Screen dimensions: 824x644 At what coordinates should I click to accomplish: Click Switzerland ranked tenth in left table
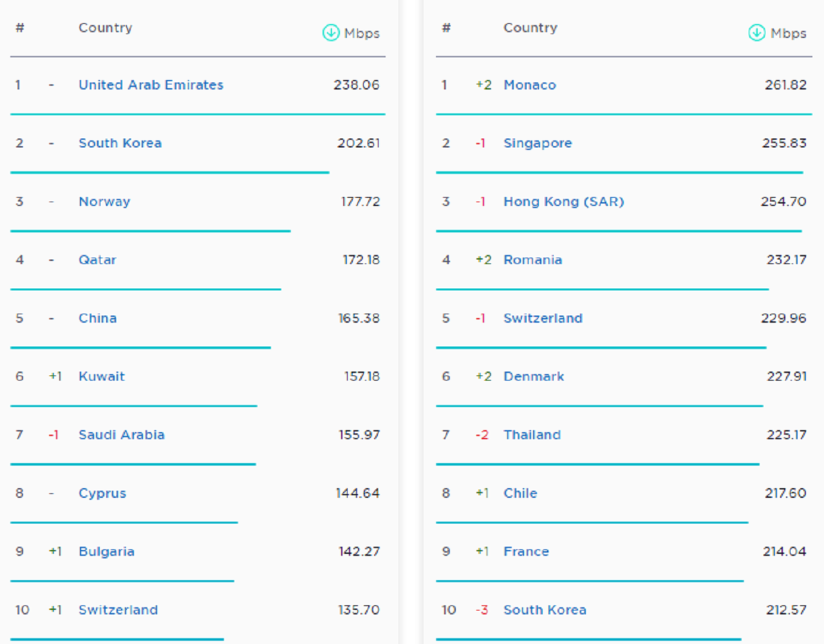point(118,610)
